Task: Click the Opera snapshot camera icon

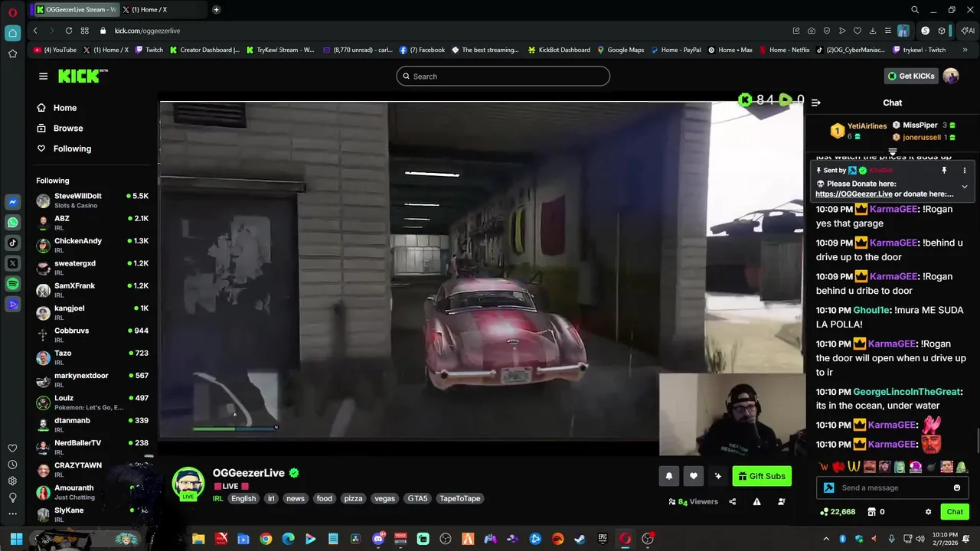Action: point(812,31)
